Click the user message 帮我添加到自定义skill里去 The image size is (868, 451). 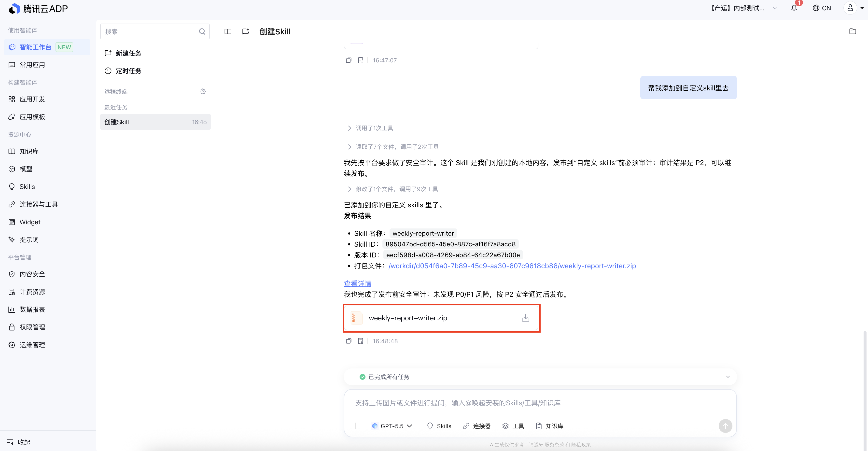(x=688, y=88)
